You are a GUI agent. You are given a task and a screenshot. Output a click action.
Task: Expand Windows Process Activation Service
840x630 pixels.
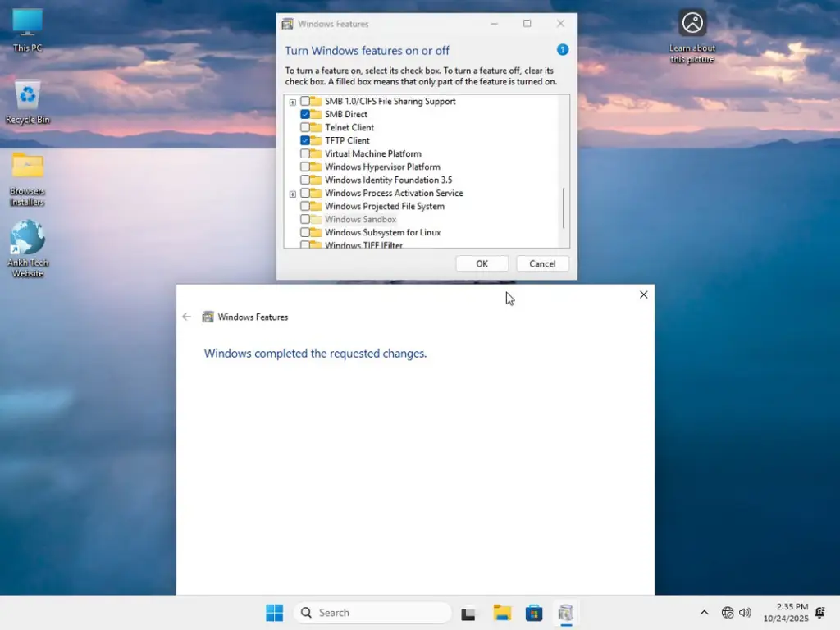coord(293,193)
